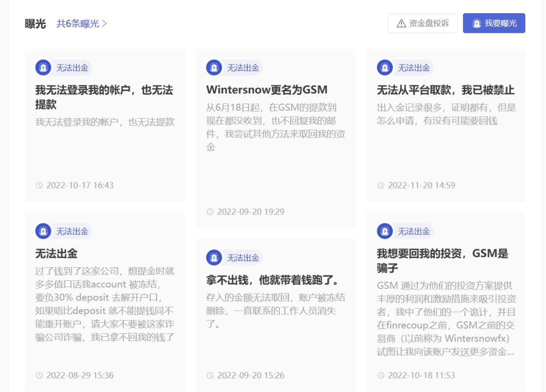The width and height of the screenshot is (546, 392).
Task: Click 无法出金 tag on 我无法登录我的帐户 card
Action: coord(72,68)
